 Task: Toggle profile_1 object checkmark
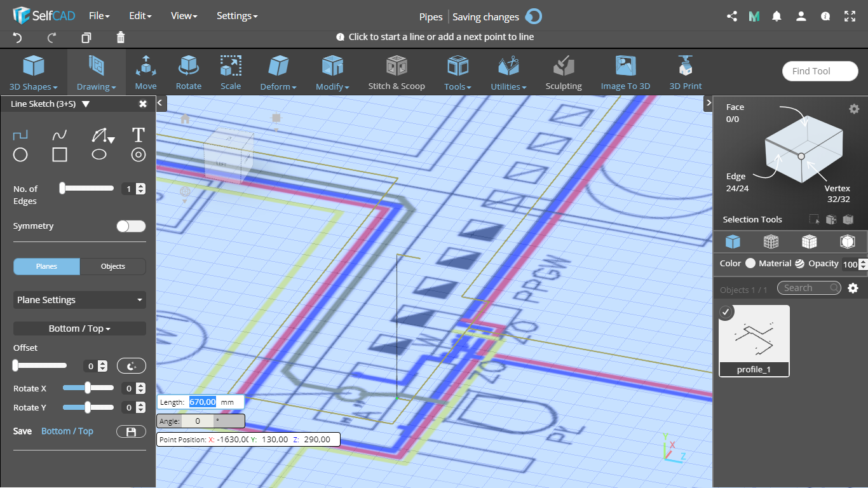pos(726,312)
